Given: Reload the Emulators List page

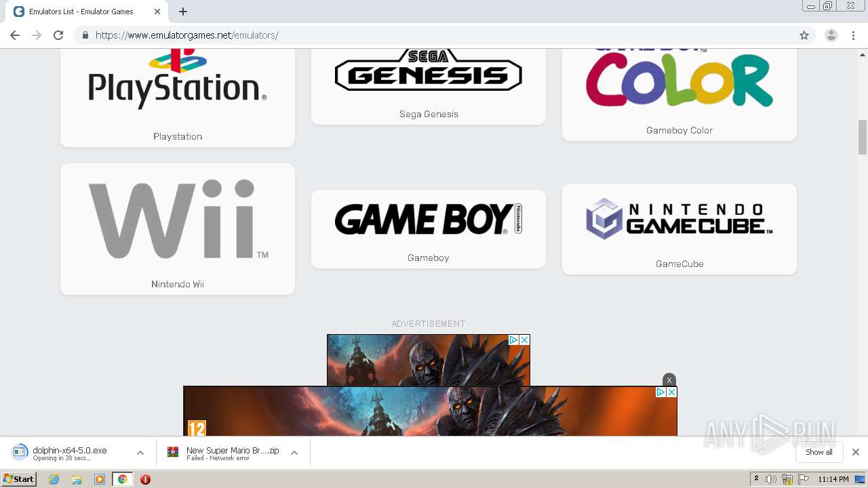Looking at the screenshot, I should 58,35.
